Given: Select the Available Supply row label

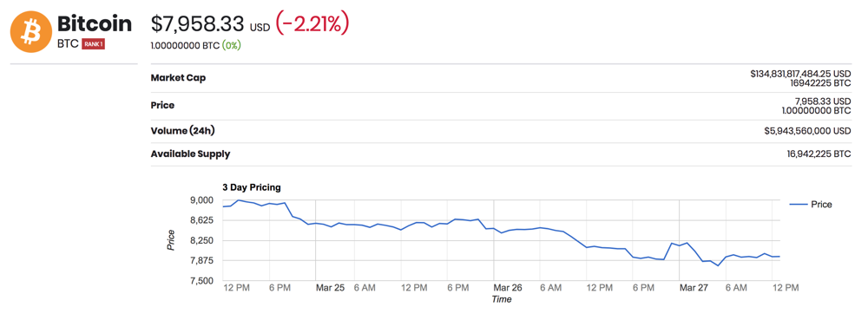Looking at the screenshot, I should pyautogui.click(x=190, y=154).
